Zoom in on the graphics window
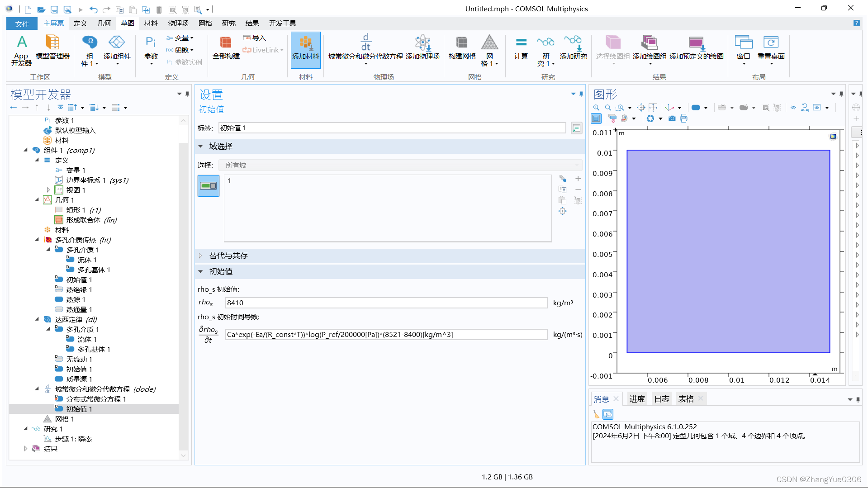The image size is (868, 488). click(x=596, y=108)
